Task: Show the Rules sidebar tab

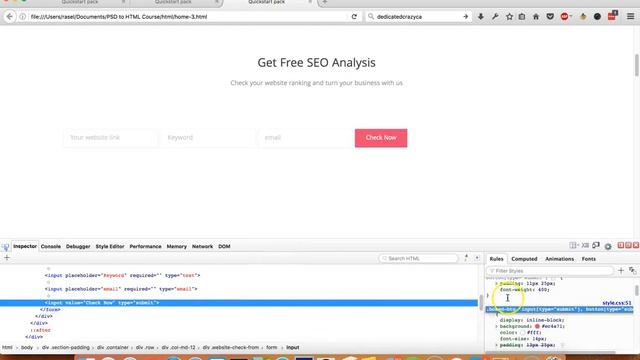Action: [496, 259]
